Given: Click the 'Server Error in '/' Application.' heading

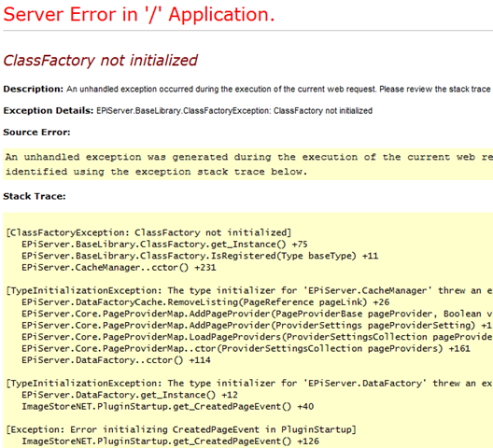Looking at the screenshot, I should (138, 15).
